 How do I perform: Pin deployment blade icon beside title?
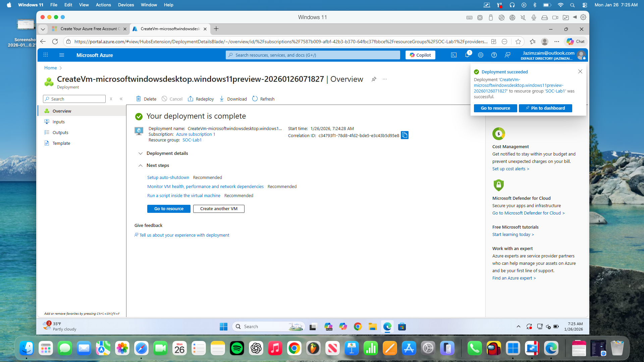(374, 79)
